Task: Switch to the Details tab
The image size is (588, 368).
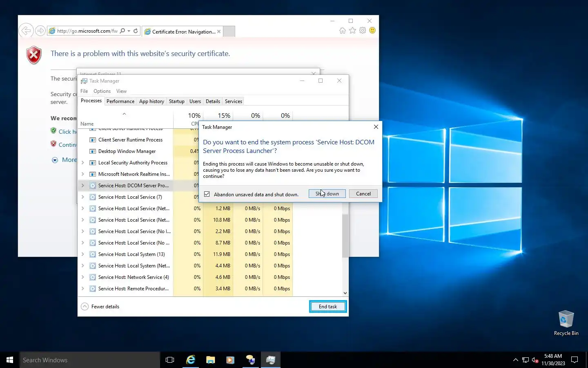Action: pos(213,101)
